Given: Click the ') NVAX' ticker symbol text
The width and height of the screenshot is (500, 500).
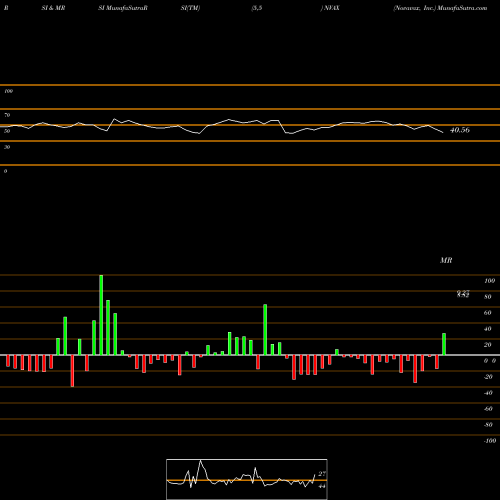Looking at the screenshot, I should pyautogui.click(x=330, y=8).
